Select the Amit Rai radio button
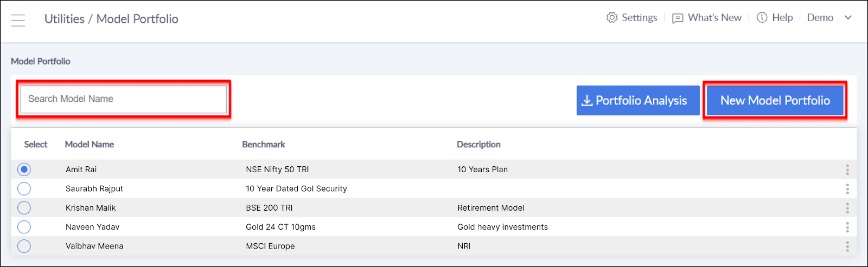 coord(24,170)
